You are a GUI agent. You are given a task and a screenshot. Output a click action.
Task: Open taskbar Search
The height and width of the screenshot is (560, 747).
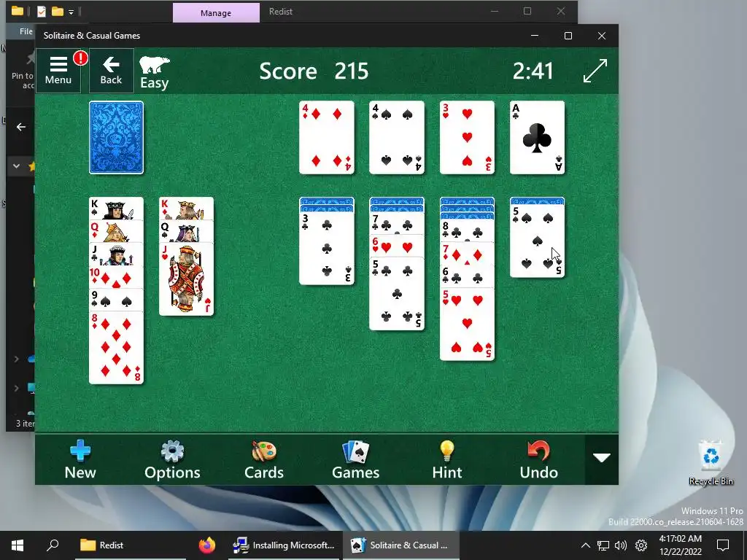click(x=53, y=545)
